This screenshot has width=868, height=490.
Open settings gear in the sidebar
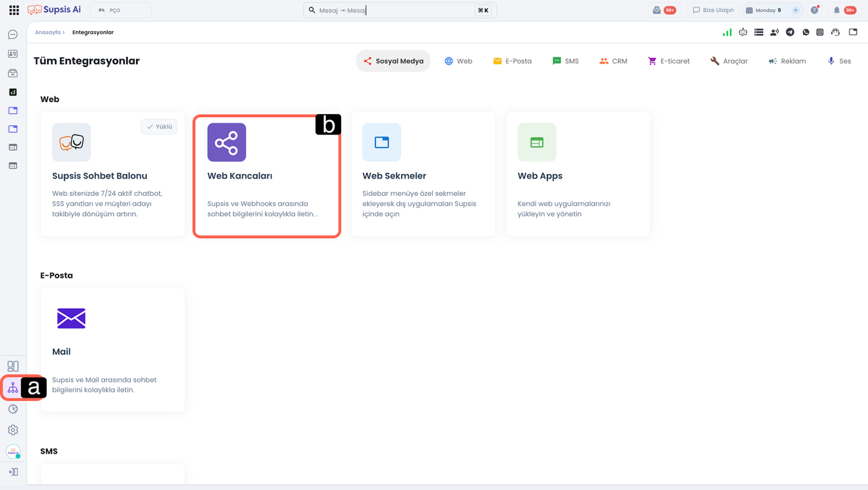[x=13, y=430]
